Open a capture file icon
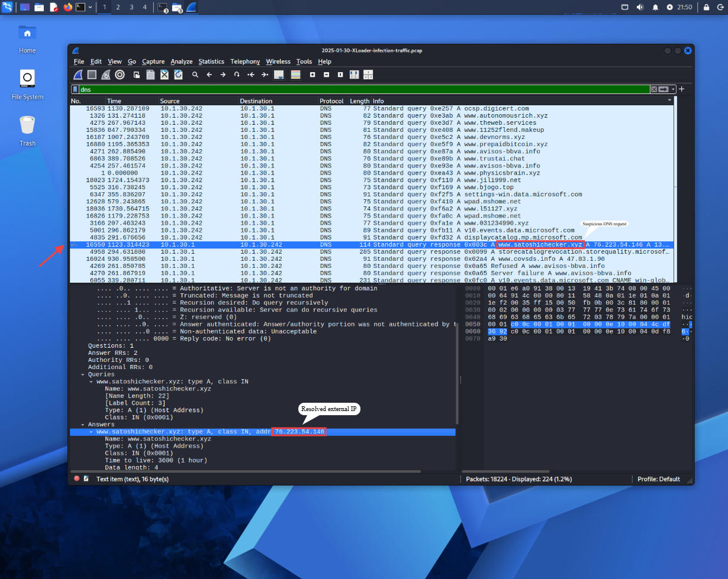Image resolution: width=728 pixels, height=579 pixels. coord(137,75)
